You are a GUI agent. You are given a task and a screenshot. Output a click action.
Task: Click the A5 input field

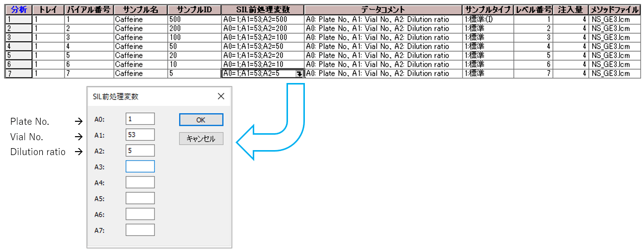(140, 198)
